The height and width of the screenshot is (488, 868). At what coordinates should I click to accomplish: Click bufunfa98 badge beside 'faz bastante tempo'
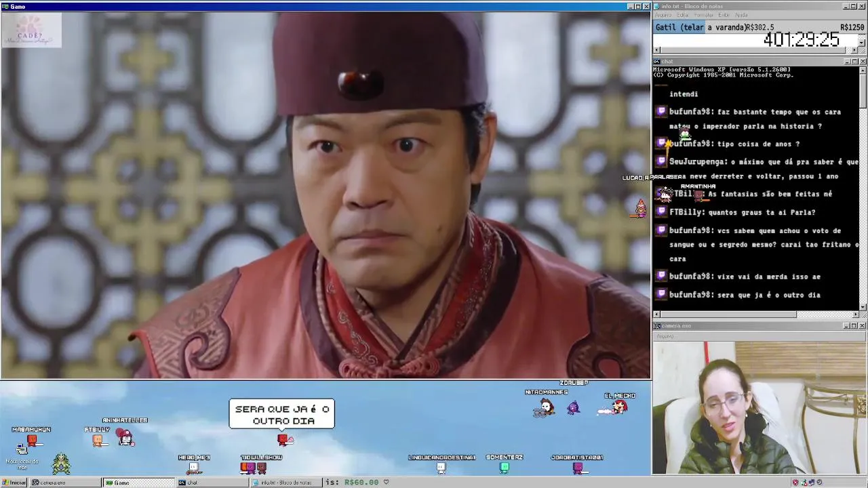(661, 111)
